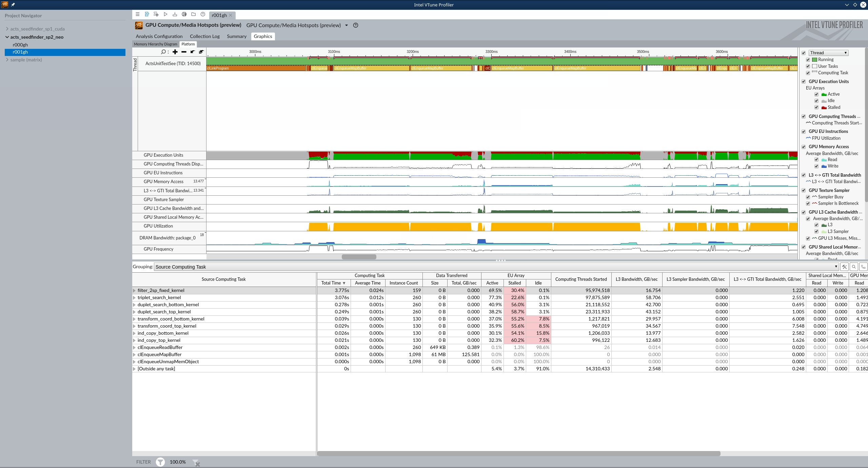The width and height of the screenshot is (868, 468).
Task: Zoom out timeline with minus icon
Action: point(184,52)
